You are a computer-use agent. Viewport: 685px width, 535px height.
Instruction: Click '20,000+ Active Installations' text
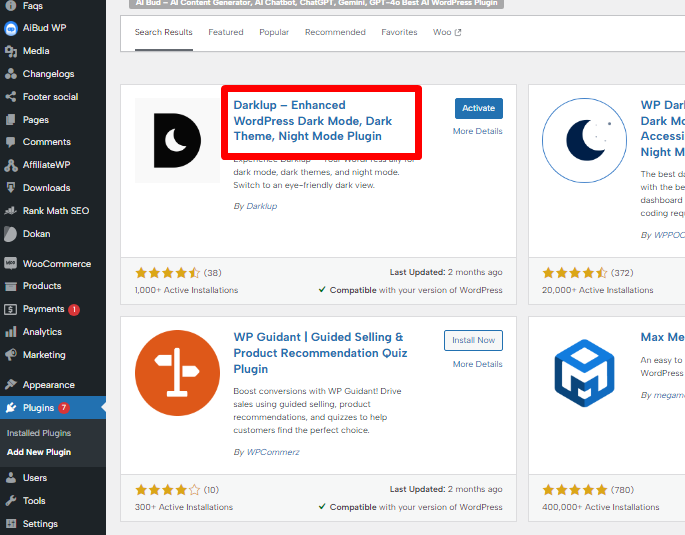pyautogui.click(x=598, y=290)
